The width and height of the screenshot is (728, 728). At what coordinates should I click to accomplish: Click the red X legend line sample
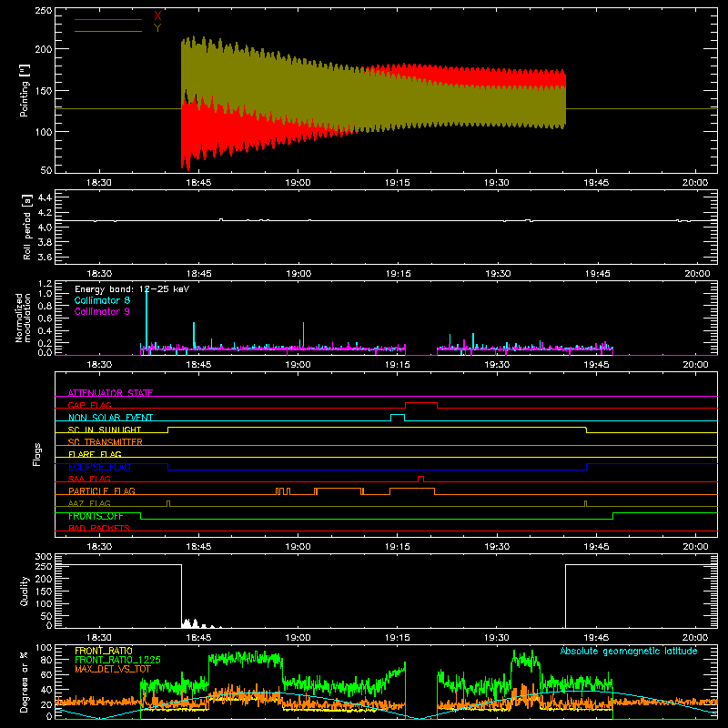[x=108, y=19]
